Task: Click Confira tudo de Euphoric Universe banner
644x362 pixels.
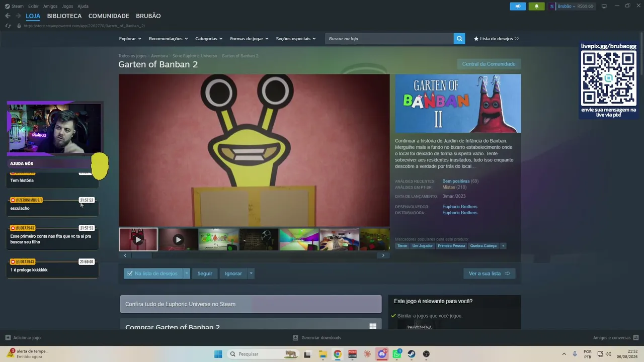Action: (x=251, y=304)
